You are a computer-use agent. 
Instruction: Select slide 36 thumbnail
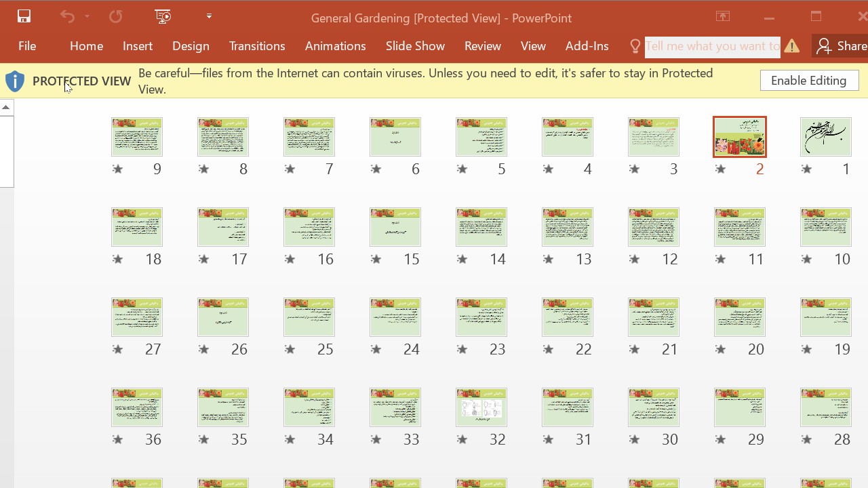click(x=136, y=407)
